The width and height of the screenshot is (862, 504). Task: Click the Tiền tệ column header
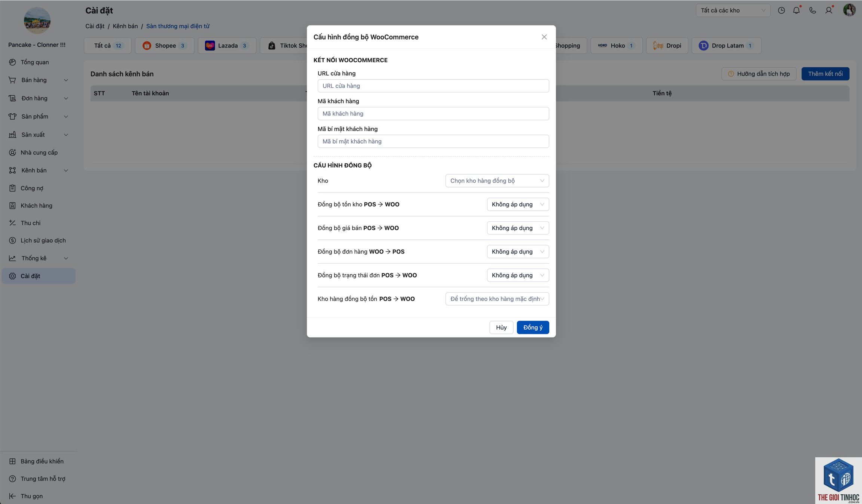[x=662, y=93]
